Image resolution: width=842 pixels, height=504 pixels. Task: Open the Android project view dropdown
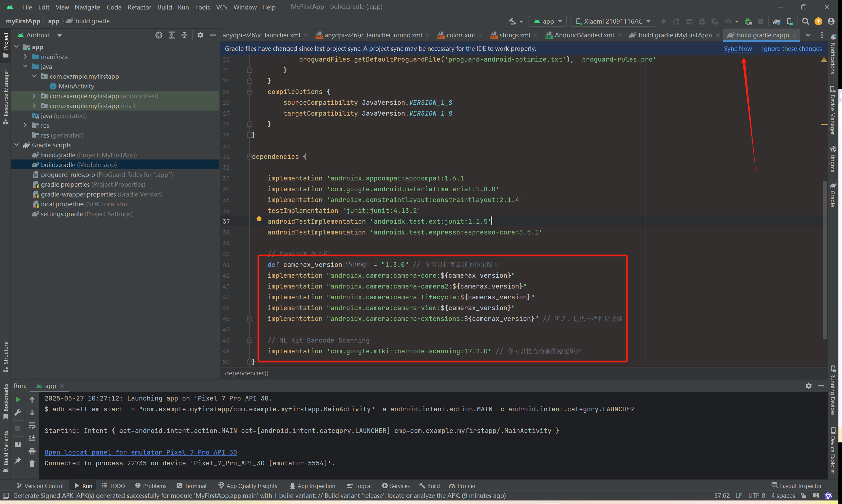59,35
